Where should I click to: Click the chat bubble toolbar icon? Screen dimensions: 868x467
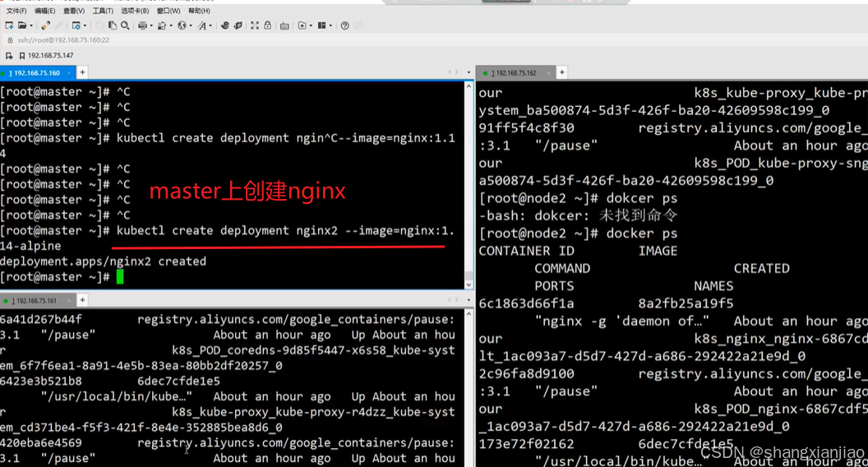tap(358, 25)
